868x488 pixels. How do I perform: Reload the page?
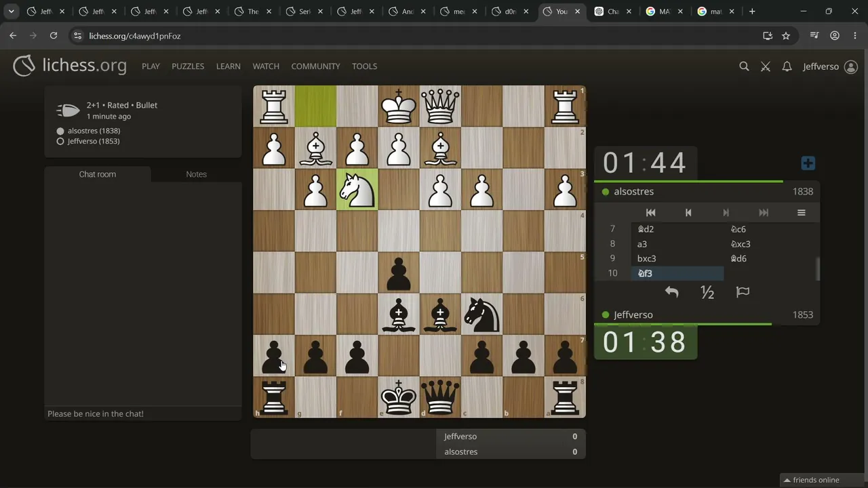pos(53,36)
